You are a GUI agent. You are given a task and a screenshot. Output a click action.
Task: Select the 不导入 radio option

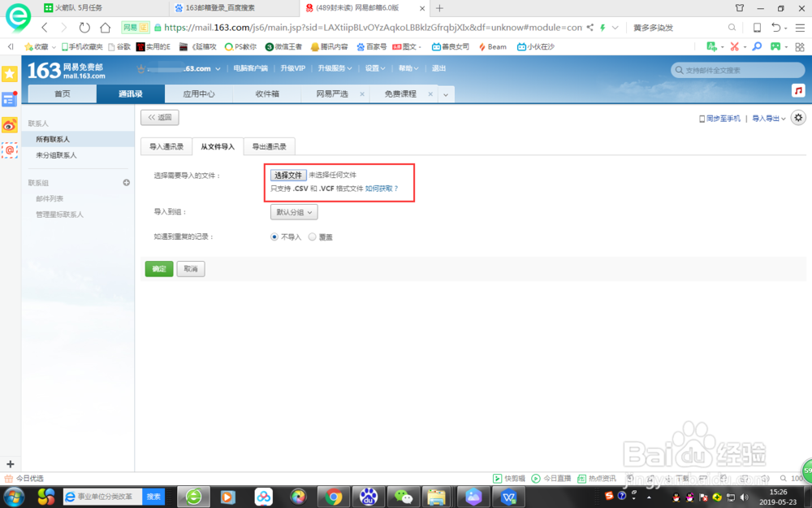tap(275, 237)
